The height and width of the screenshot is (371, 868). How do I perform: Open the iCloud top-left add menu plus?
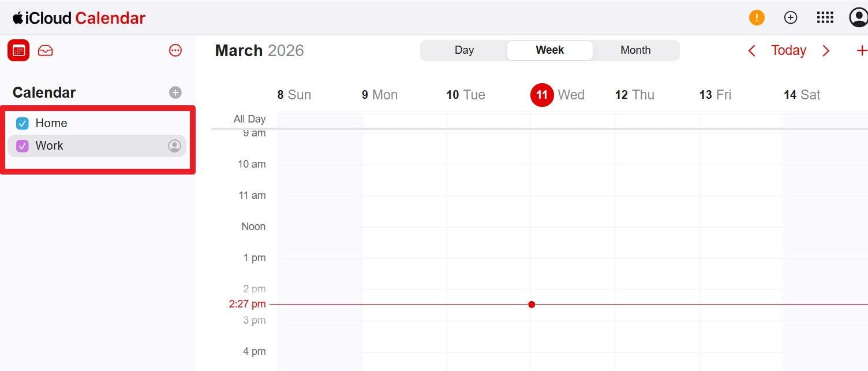790,17
